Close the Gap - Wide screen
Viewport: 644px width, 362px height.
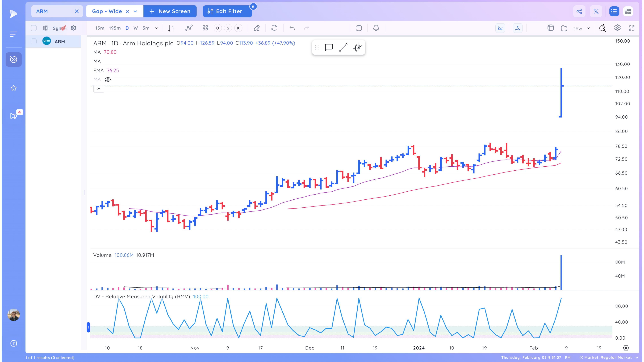127,12
